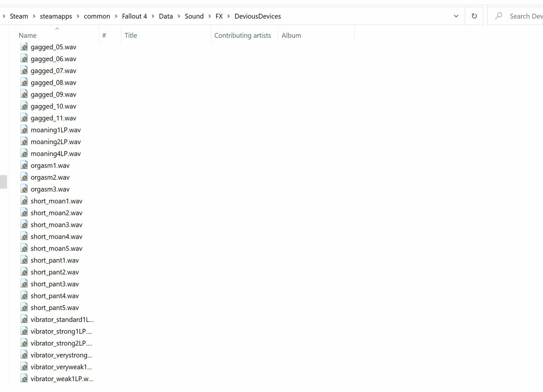Click the gagged_09.wav file icon
The width and height of the screenshot is (543, 392).
[24, 94]
